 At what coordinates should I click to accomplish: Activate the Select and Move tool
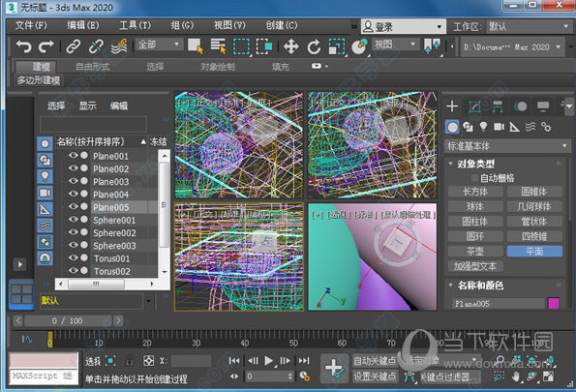click(291, 46)
